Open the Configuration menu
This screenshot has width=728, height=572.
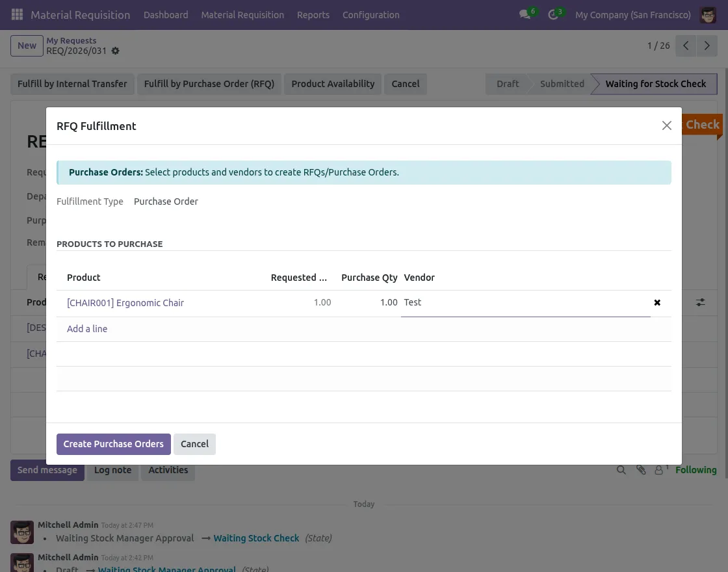point(370,14)
